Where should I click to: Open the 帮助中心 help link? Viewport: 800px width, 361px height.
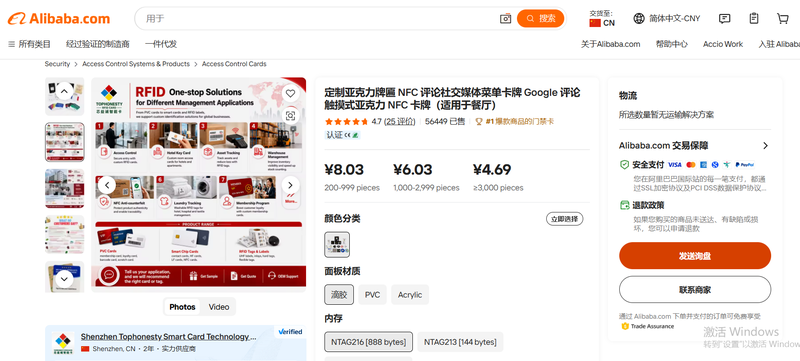coord(671,44)
